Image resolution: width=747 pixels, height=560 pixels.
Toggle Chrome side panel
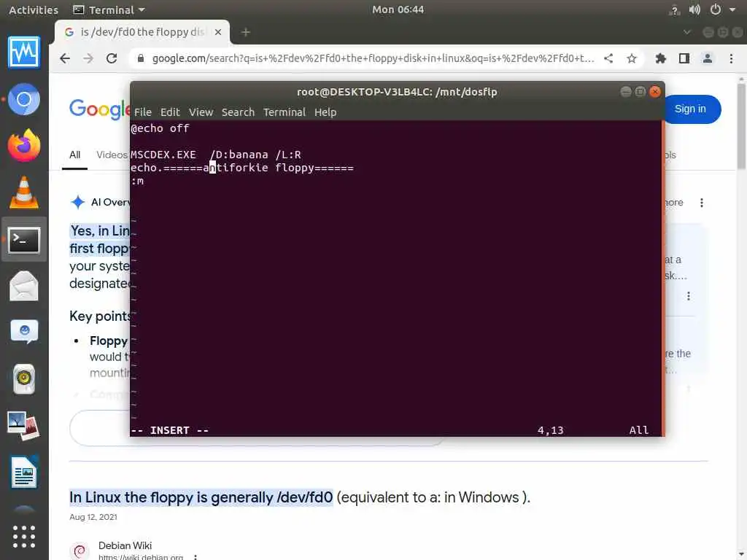pyautogui.click(x=684, y=58)
